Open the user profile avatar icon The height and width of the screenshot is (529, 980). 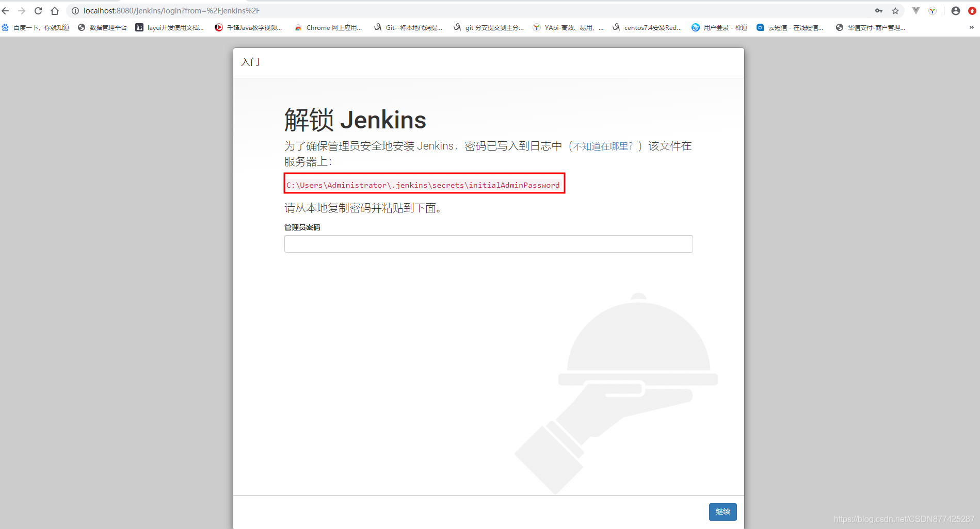pos(956,11)
